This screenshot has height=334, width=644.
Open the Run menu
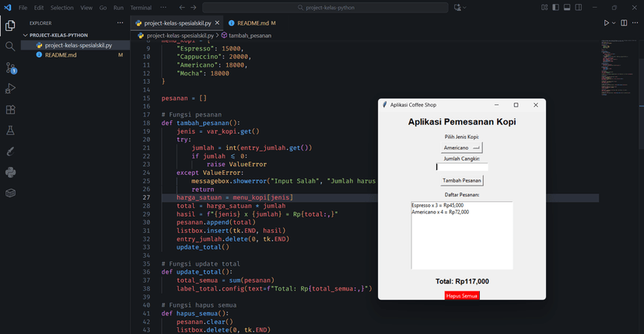pos(118,8)
